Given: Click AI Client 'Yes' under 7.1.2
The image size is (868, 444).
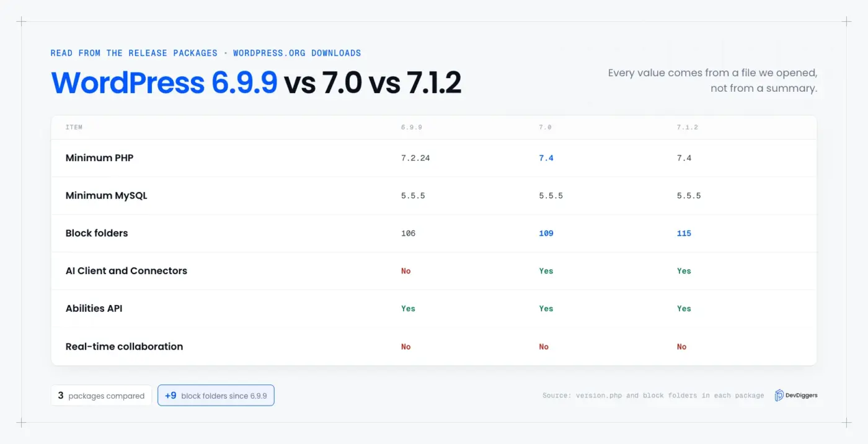Looking at the screenshot, I should tap(684, 271).
